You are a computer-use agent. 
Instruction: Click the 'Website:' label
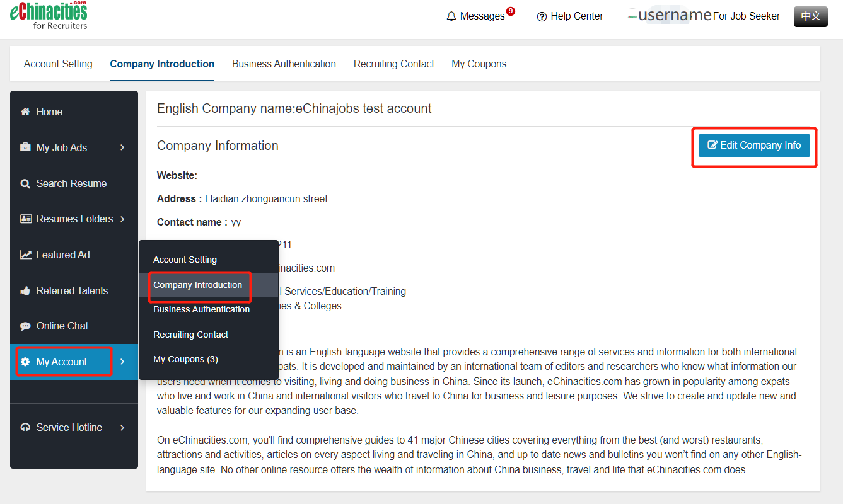point(177,175)
